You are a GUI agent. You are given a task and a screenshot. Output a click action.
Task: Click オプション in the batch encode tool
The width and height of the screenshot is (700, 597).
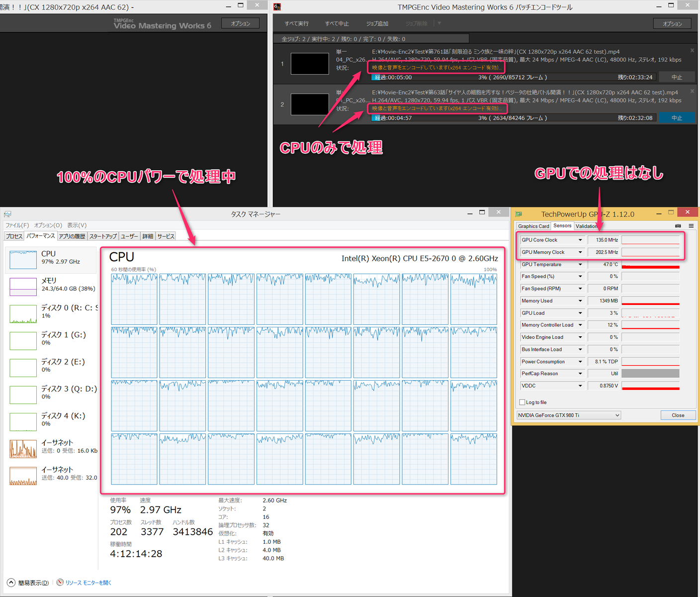point(672,23)
